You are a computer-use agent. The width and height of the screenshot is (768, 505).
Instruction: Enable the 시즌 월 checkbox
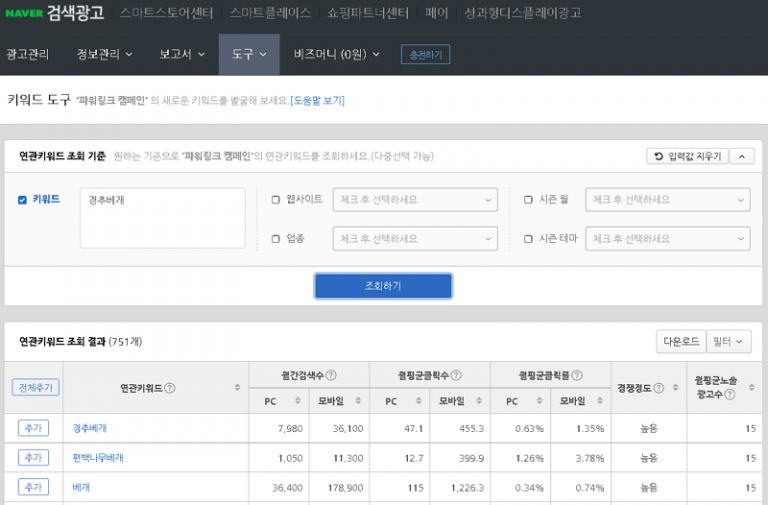[528, 200]
